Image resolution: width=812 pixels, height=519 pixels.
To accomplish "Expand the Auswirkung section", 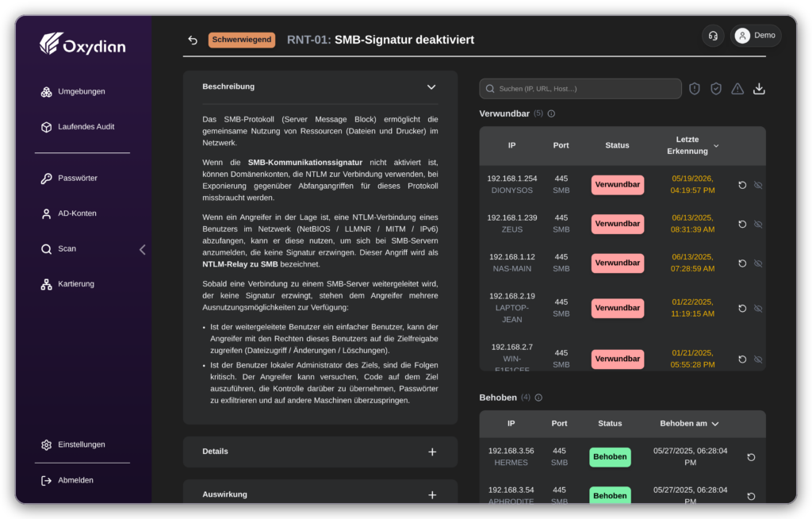I will coord(432,494).
